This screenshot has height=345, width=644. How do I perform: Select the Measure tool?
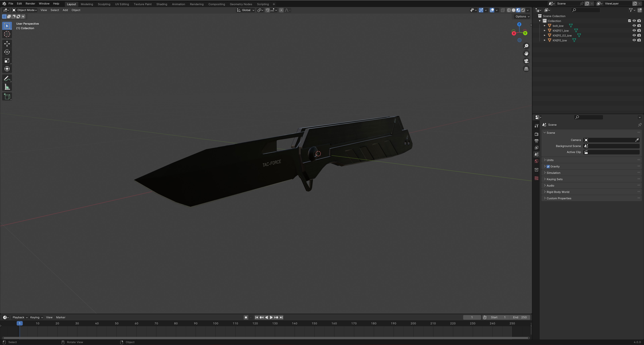coord(7,87)
